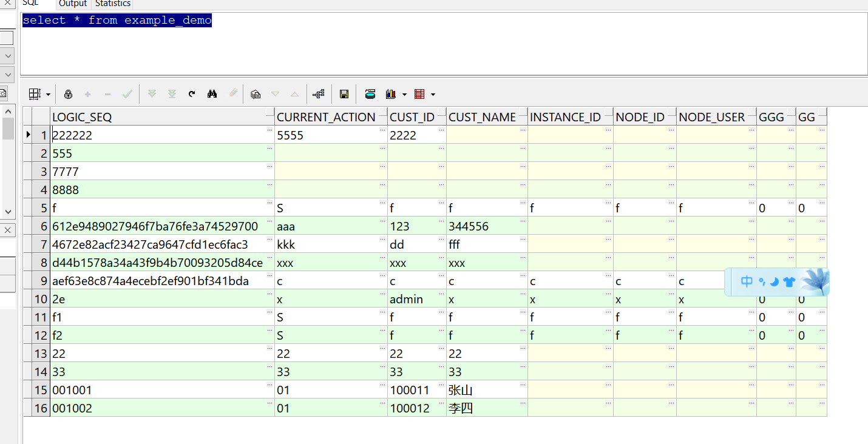Image resolution: width=868 pixels, height=444 pixels.
Task: Click the refresh arrow in grid toolbar
Action: click(x=192, y=94)
